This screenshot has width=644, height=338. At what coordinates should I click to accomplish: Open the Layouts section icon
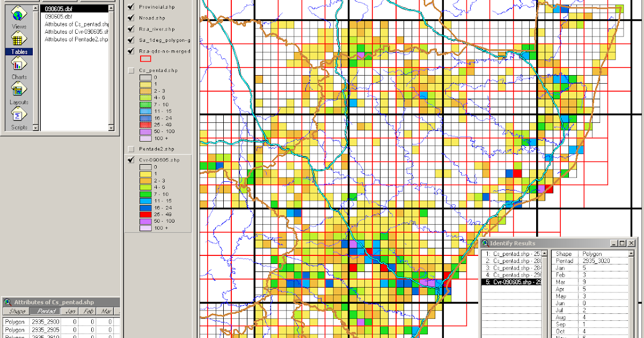(18, 90)
